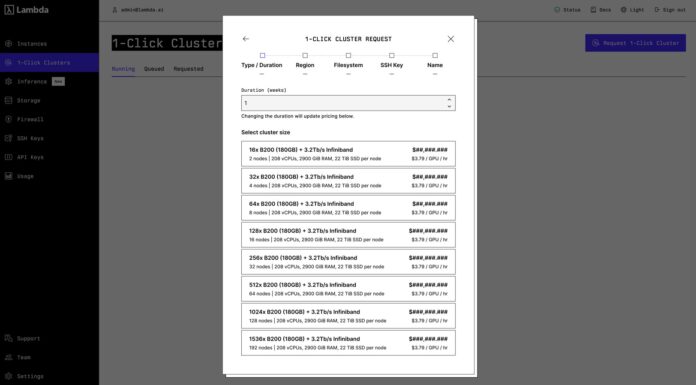Open Instances from the sidebar
This screenshot has width=696, height=385.
[32, 44]
